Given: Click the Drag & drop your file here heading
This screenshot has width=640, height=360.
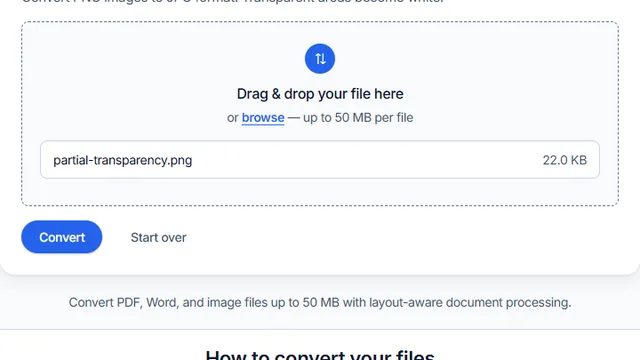Looking at the screenshot, I should click(320, 94).
